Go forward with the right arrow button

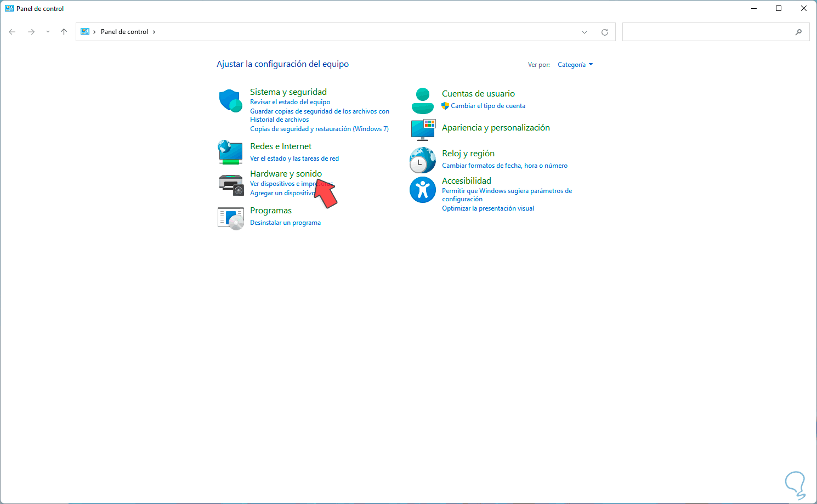[x=31, y=32]
